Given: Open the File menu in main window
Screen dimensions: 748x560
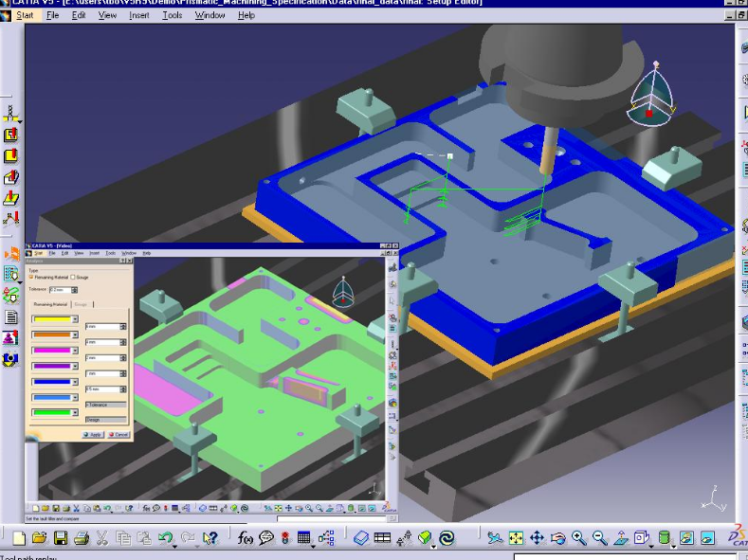Looking at the screenshot, I should click(52, 15).
